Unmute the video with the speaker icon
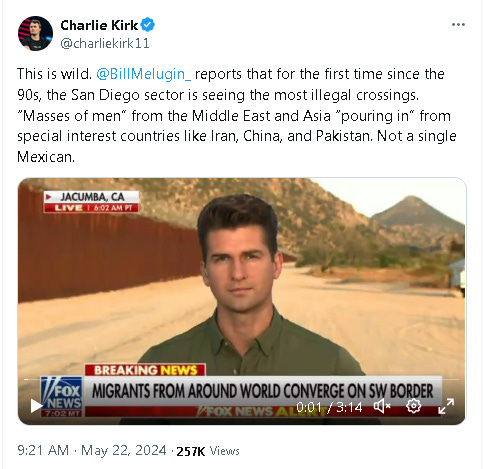 [382, 406]
